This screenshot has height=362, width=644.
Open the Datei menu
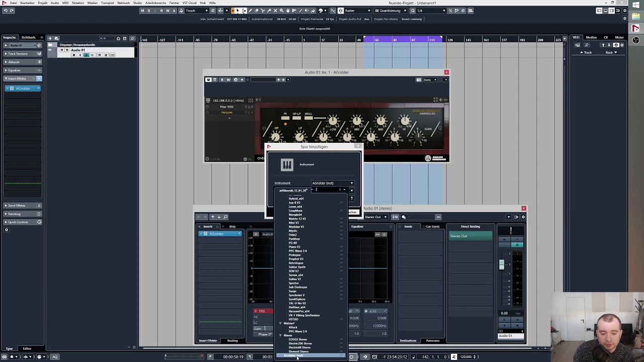tap(13, 3)
